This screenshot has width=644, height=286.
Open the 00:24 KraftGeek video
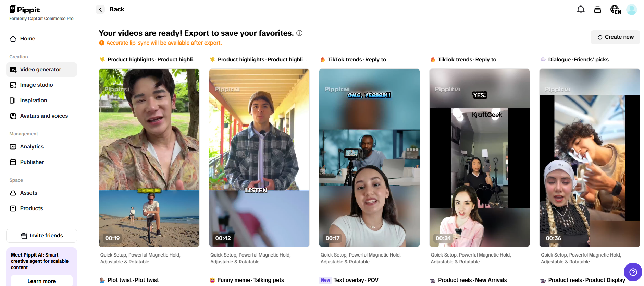click(x=480, y=158)
